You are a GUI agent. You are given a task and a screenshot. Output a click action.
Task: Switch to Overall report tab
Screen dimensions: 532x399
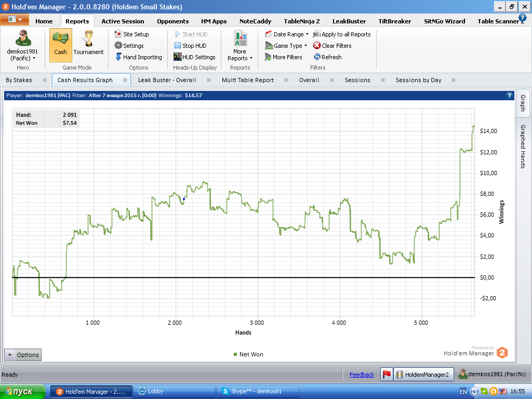pyautogui.click(x=309, y=80)
